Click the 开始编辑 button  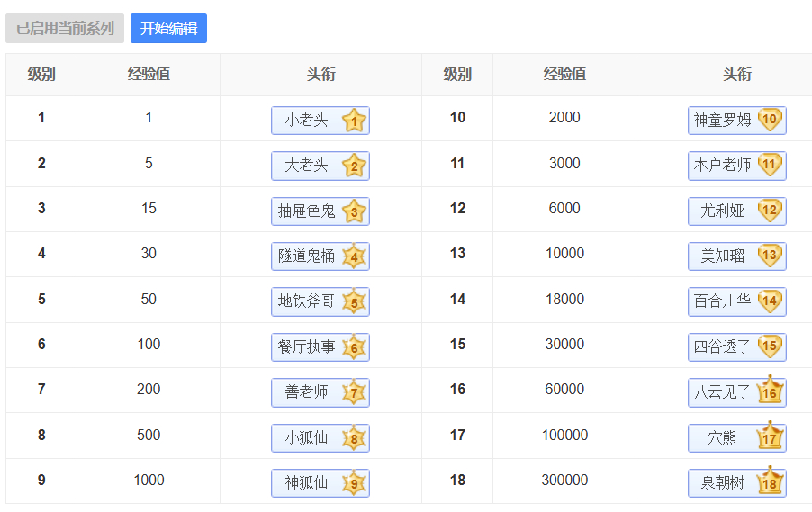(168, 29)
